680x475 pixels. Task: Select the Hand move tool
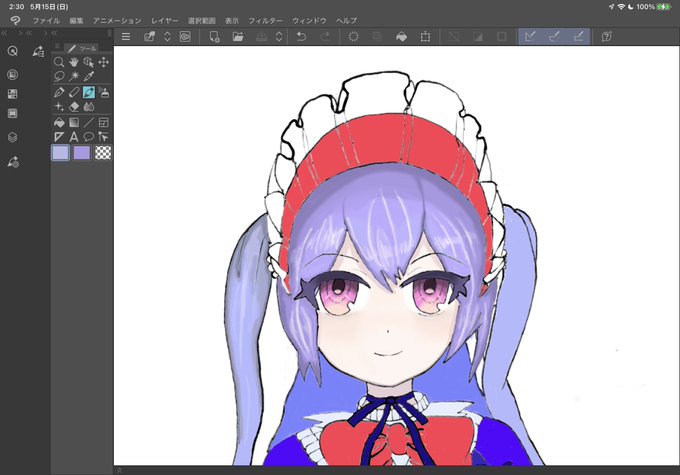[x=74, y=62]
